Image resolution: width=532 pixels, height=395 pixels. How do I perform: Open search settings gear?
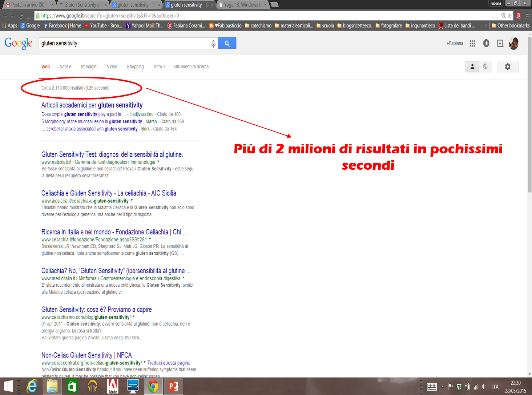coord(508,66)
